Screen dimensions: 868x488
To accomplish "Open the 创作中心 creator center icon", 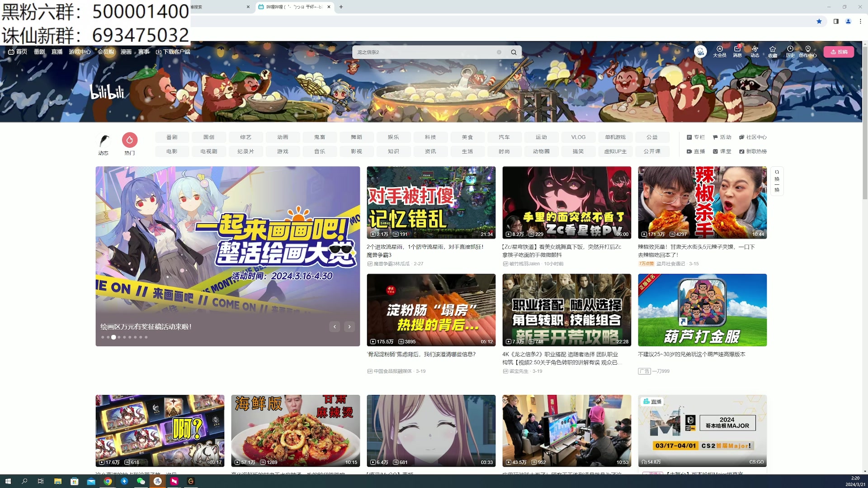I will point(807,52).
